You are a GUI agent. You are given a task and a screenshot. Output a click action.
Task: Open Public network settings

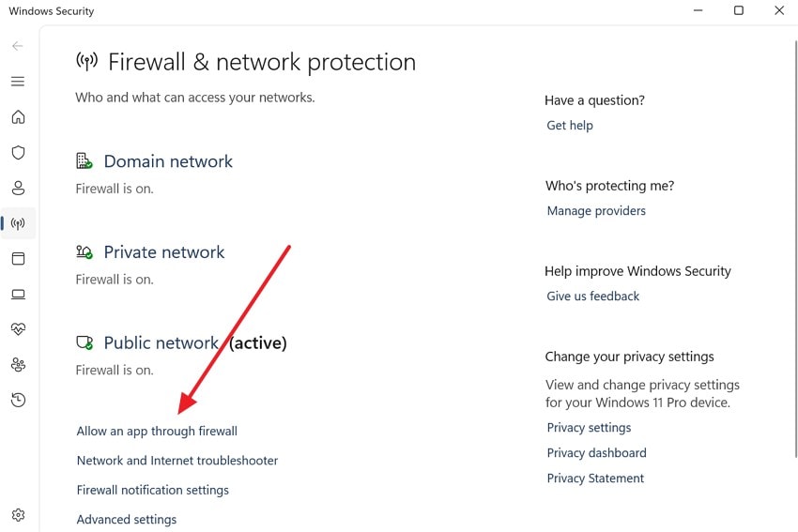pos(161,343)
